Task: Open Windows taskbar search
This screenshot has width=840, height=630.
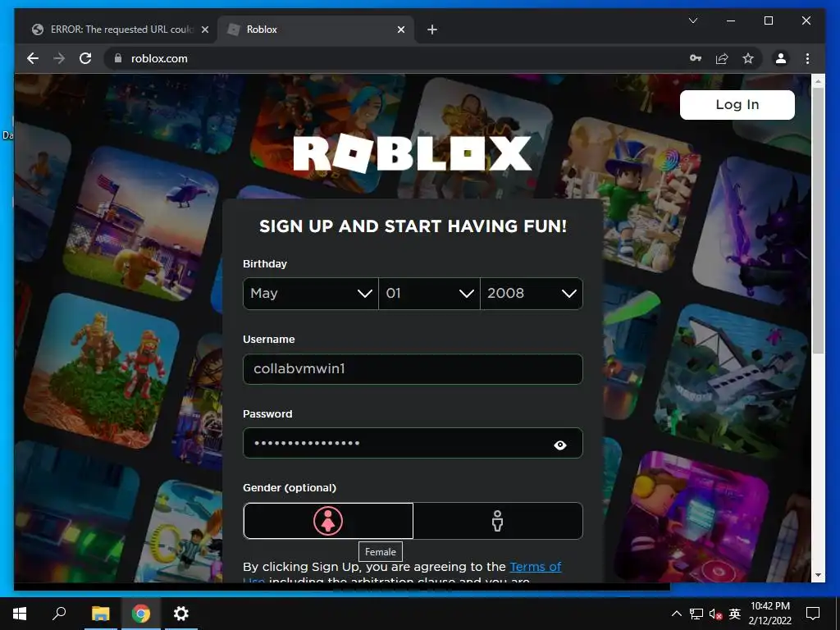Action: [x=59, y=614]
